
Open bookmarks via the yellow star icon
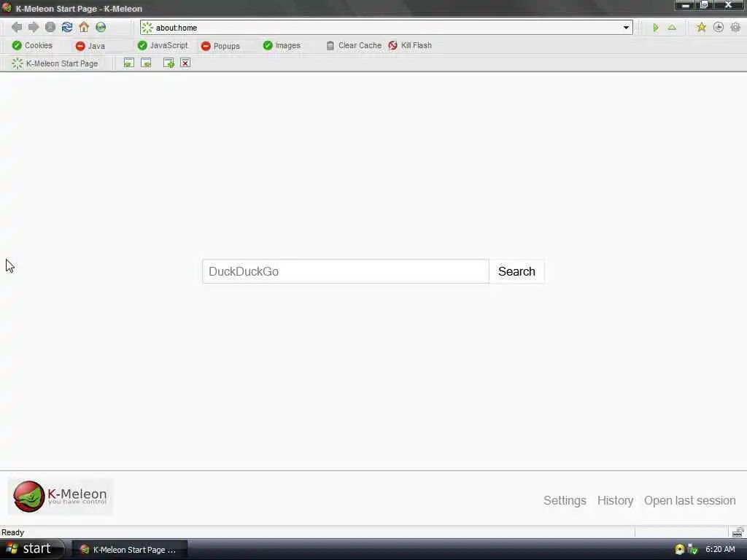701,27
